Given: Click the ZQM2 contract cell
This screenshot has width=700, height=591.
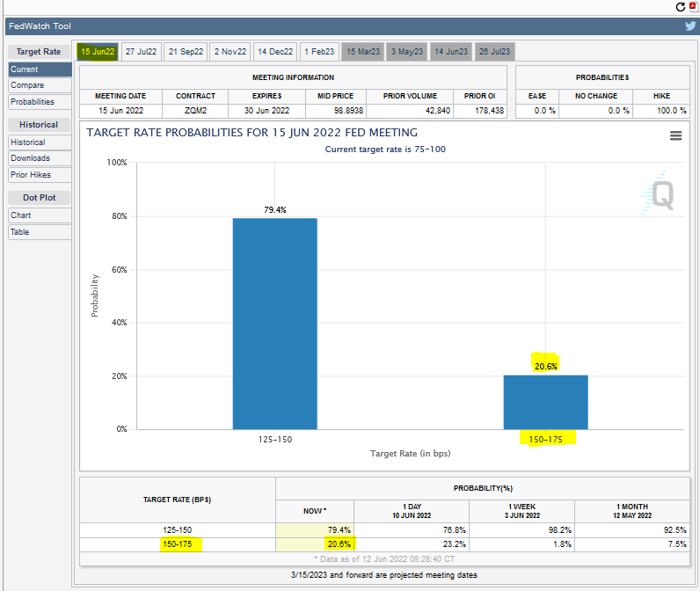Looking at the screenshot, I should [x=195, y=111].
